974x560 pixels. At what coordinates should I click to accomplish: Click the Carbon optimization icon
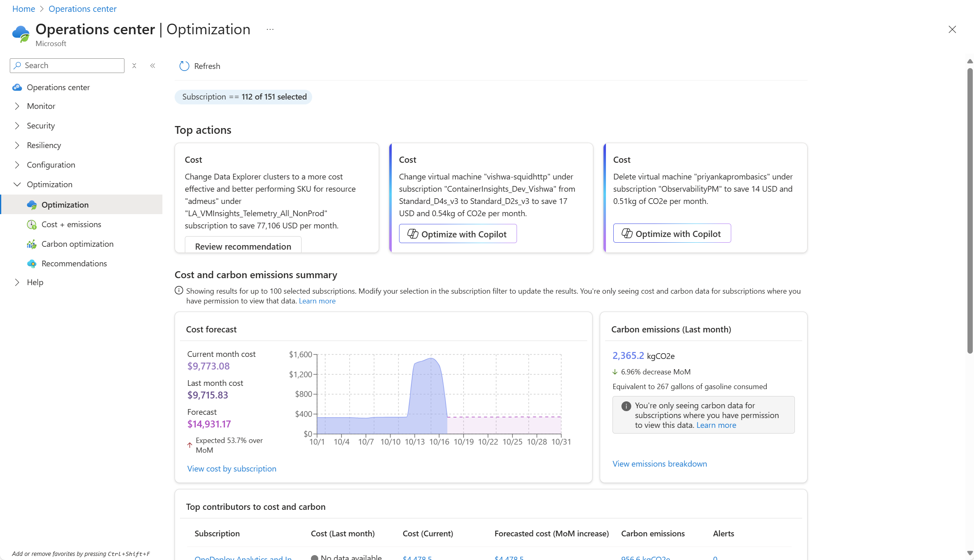(32, 244)
